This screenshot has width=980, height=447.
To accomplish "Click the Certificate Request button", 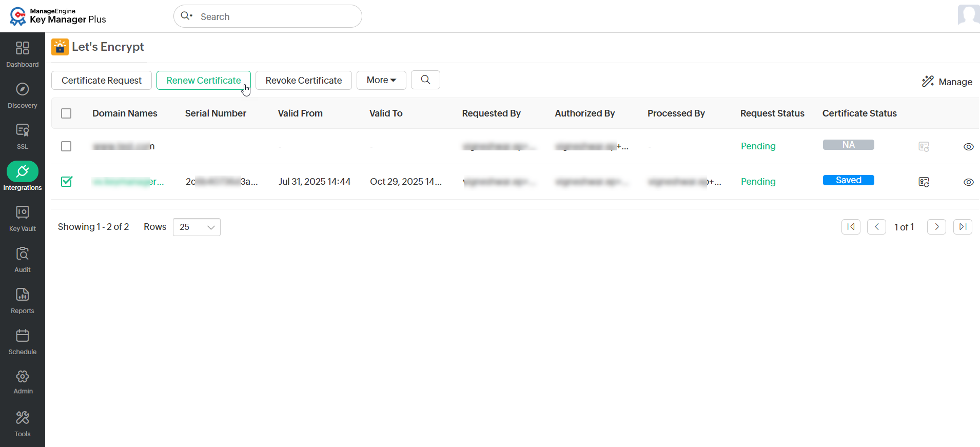I will (102, 80).
